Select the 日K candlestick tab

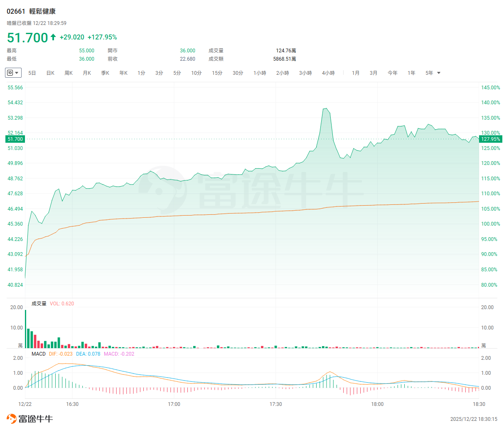coord(50,73)
